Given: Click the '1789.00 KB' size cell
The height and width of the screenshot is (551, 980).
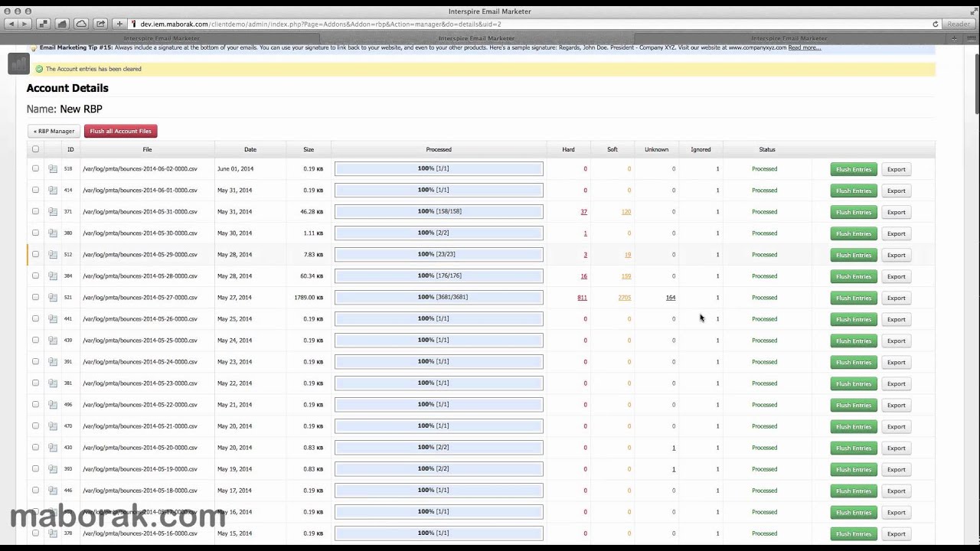Looking at the screenshot, I should click(309, 298).
